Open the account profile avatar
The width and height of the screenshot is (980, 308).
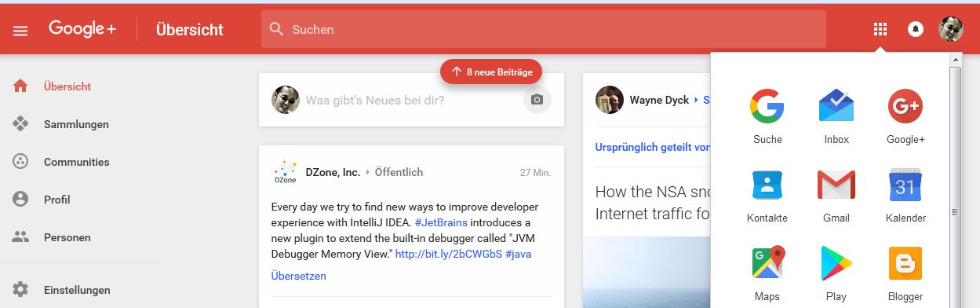pos(951,29)
